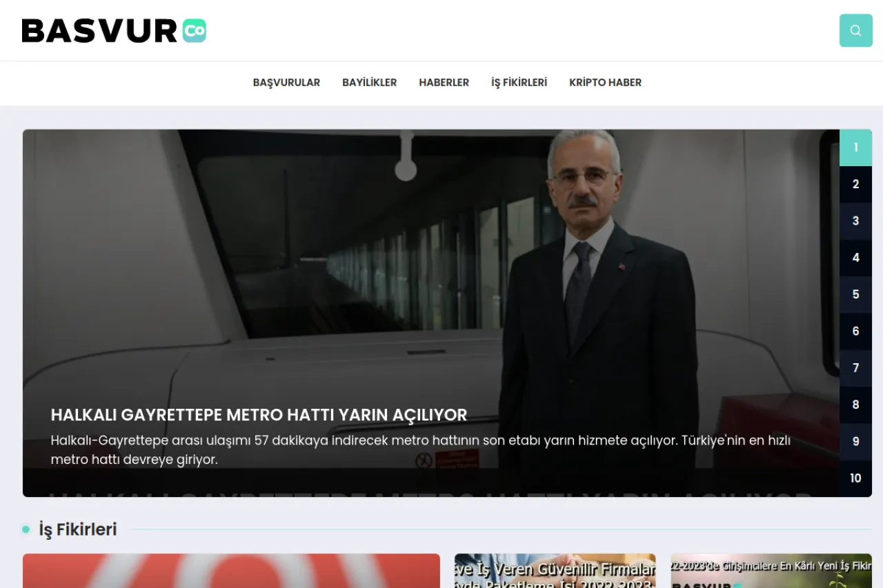Open the BASVUR Co logo homepage
This screenshot has width=883, height=588.
(x=114, y=31)
